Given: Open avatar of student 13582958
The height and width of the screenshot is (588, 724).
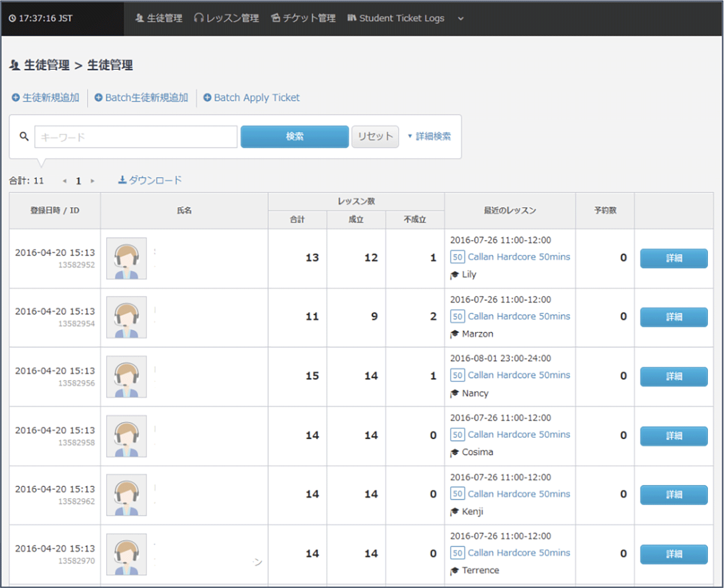Looking at the screenshot, I should (x=127, y=436).
